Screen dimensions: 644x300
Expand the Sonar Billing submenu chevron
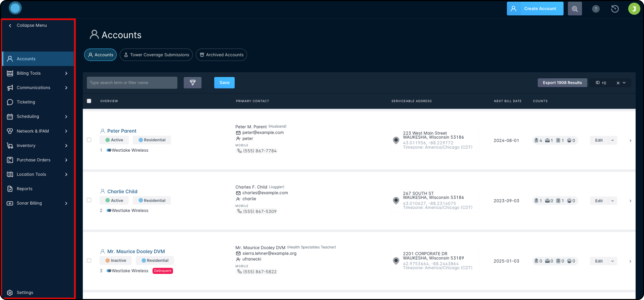pos(66,203)
